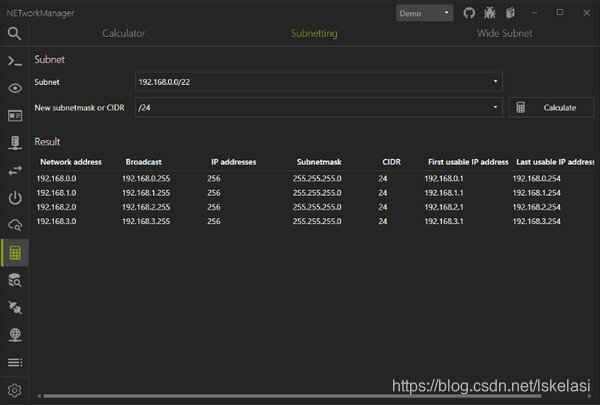
Task: Select network address 192.168.3.0 cell
Action: 56,221
